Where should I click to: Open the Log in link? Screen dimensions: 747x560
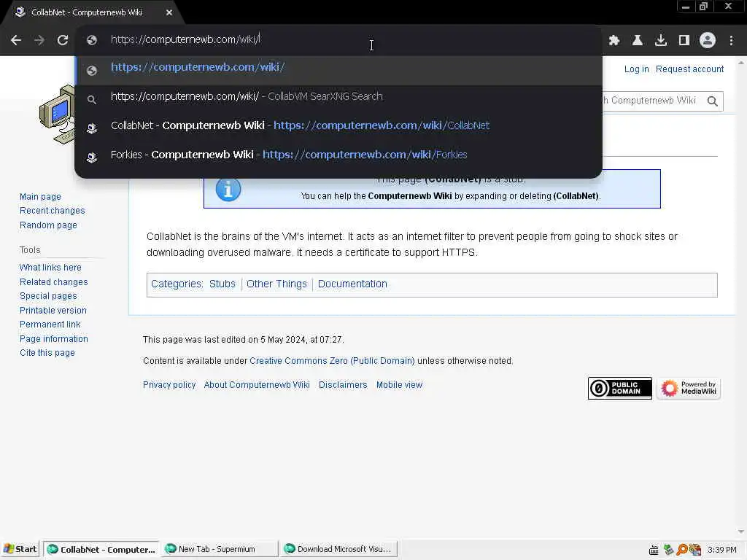(x=636, y=69)
